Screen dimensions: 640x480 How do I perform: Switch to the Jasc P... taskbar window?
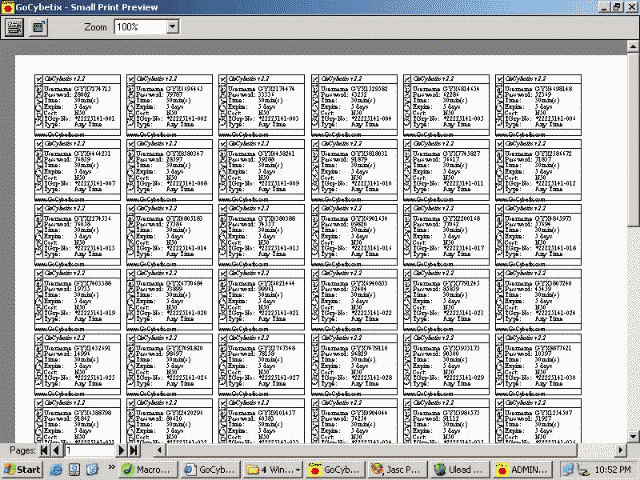pos(397,470)
